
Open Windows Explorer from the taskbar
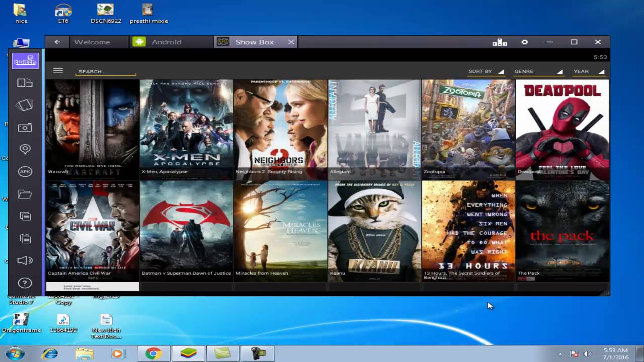tap(85, 354)
